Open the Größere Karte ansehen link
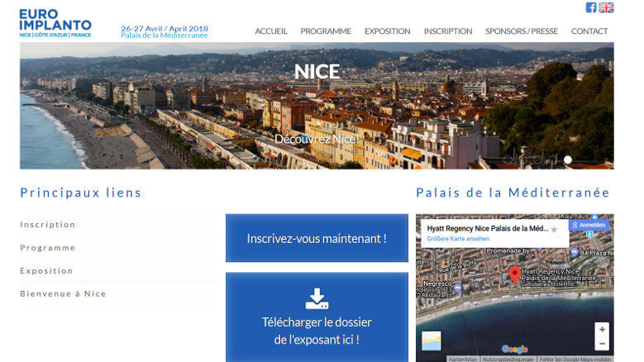 [458, 239]
